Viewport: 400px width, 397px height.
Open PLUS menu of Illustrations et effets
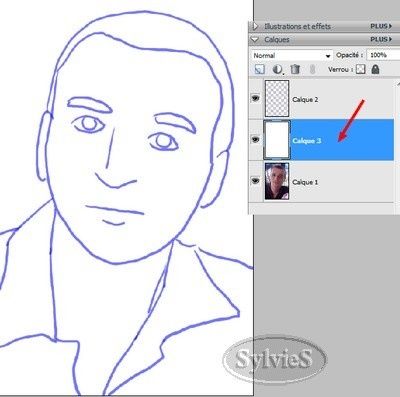381,26
